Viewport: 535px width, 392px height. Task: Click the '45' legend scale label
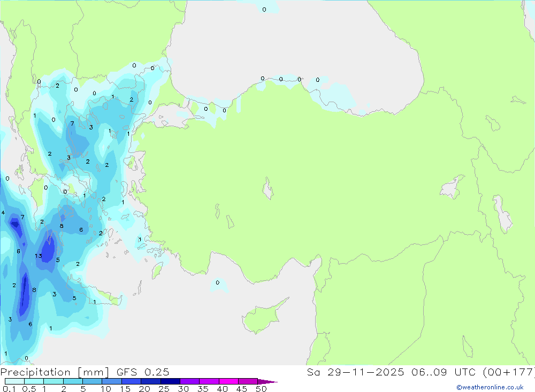(242, 389)
